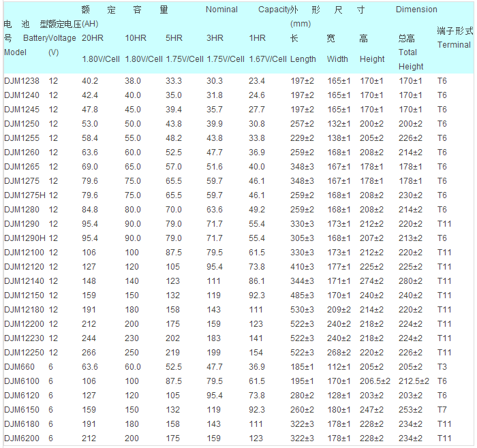
Task: Click the DJM12180 model name
Action: click(x=24, y=309)
